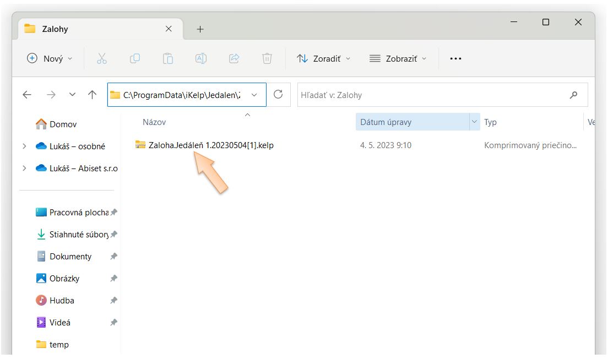Viewport: 613px width, 364px height.
Task: Expand the Lukáš – osobné tree node
Action: [x=24, y=146]
